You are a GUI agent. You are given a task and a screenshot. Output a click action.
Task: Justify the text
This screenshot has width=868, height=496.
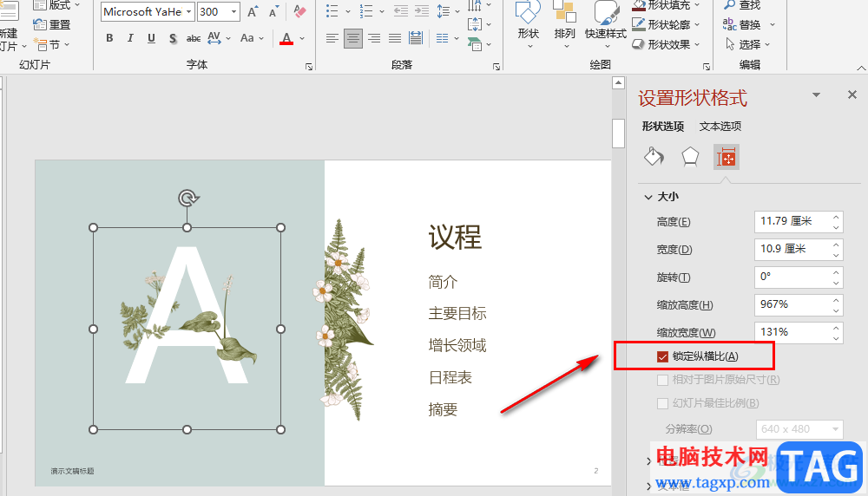click(x=395, y=38)
